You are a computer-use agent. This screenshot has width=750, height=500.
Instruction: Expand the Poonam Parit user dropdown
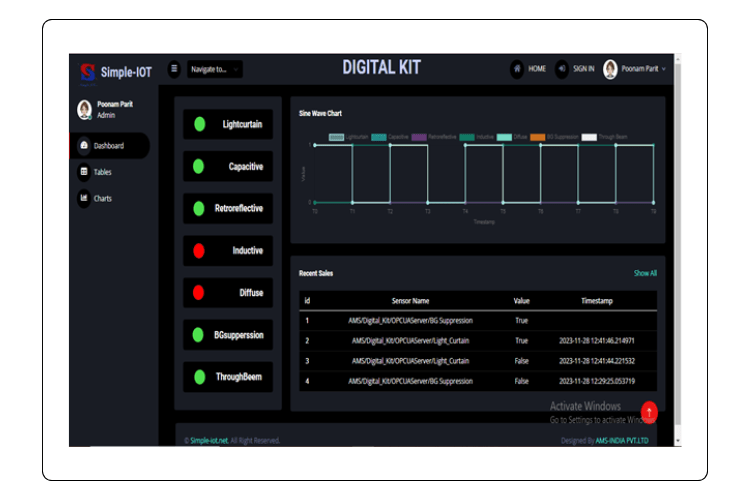(643, 69)
